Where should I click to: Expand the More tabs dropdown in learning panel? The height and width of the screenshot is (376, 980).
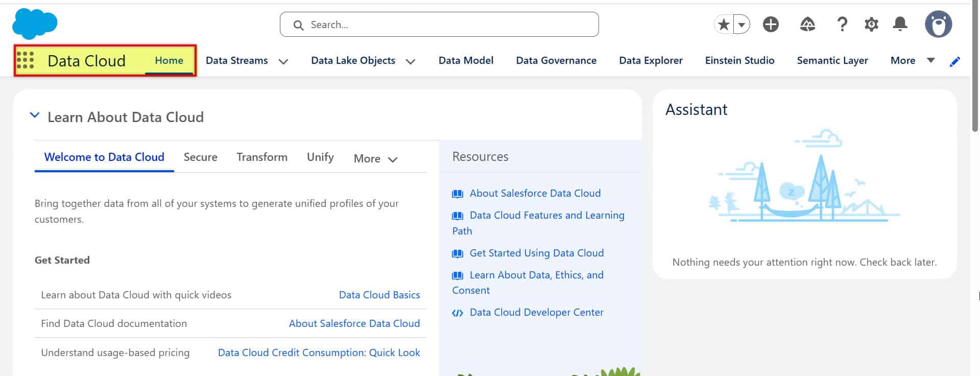(x=375, y=158)
